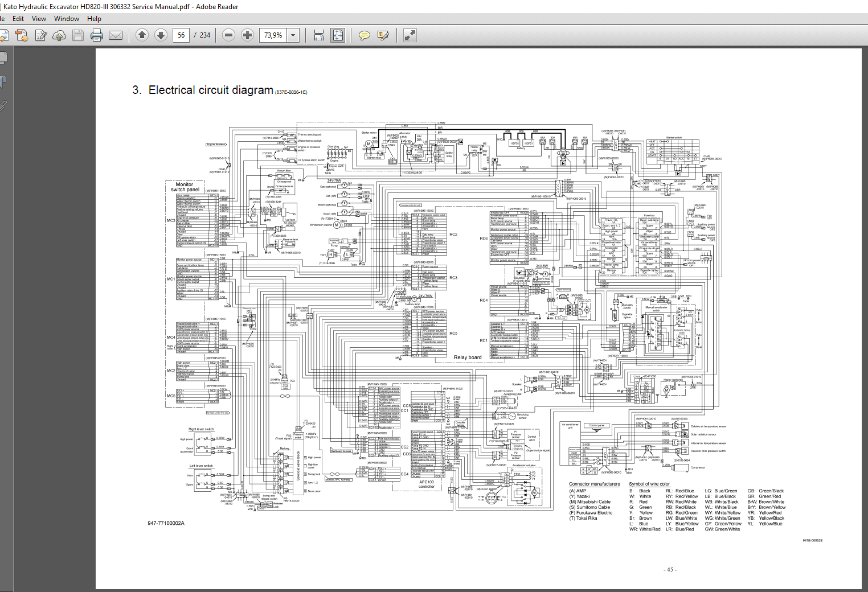Email the PDF as an attachment

click(116, 35)
